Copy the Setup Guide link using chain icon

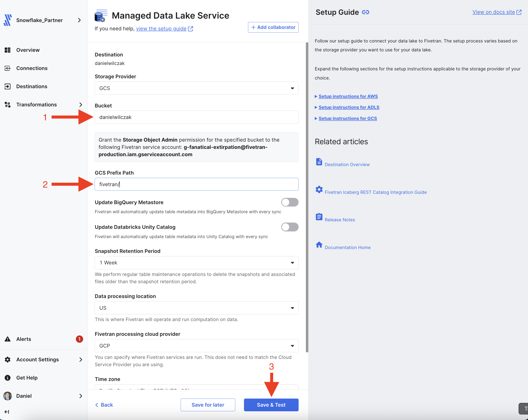coord(365,12)
